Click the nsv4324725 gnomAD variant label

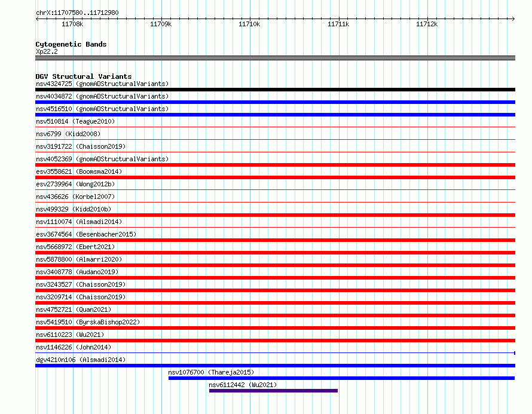click(x=102, y=84)
